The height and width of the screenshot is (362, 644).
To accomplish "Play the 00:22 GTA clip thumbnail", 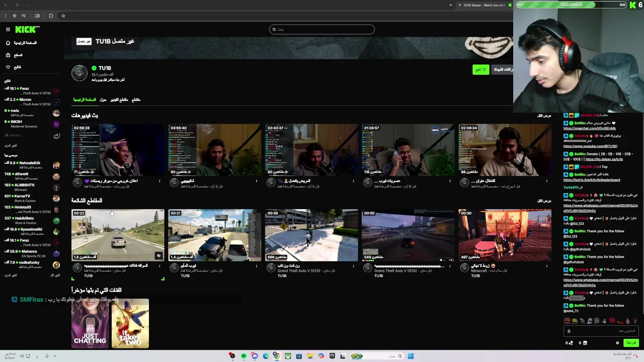I will (x=118, y=235).
